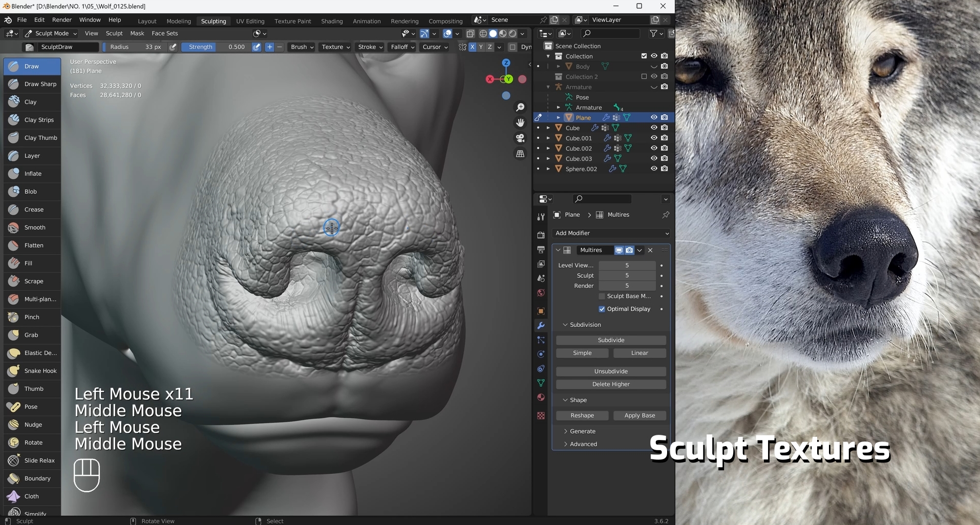The width and height of the screenshot is (980, 525).
Task: Disable the Optimal Display checkbox
Action: [602, 309]
